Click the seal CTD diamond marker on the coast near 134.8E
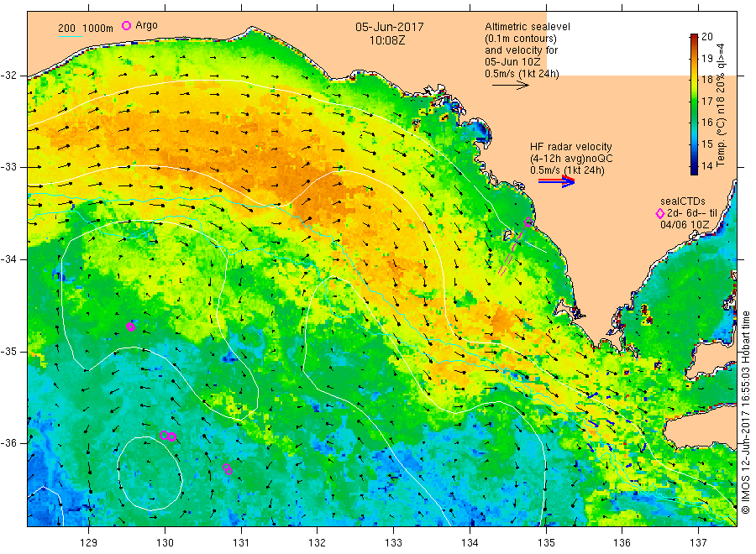This screenshot has height=554, width=756. coord(528,222)
